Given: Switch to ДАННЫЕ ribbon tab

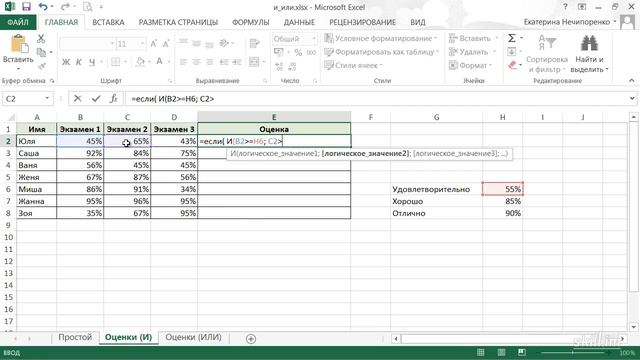Looking at the screenshot, I should tap(299, 22).
